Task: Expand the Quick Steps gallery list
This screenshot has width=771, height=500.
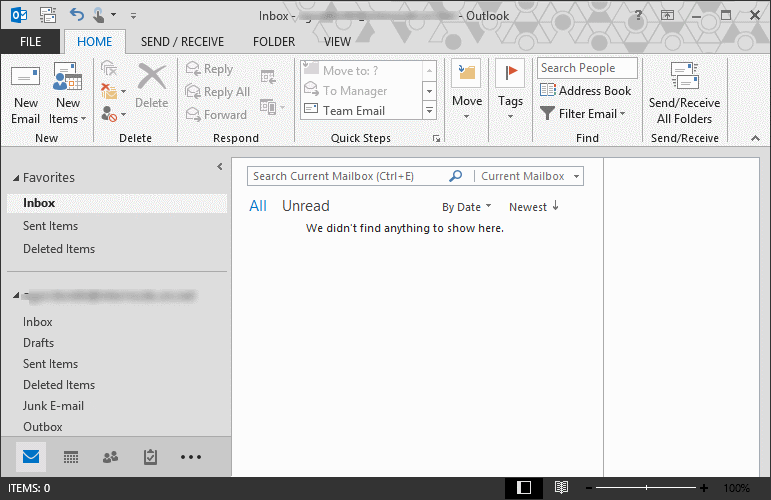Action: pyautogui.click(x=429, y=111)
